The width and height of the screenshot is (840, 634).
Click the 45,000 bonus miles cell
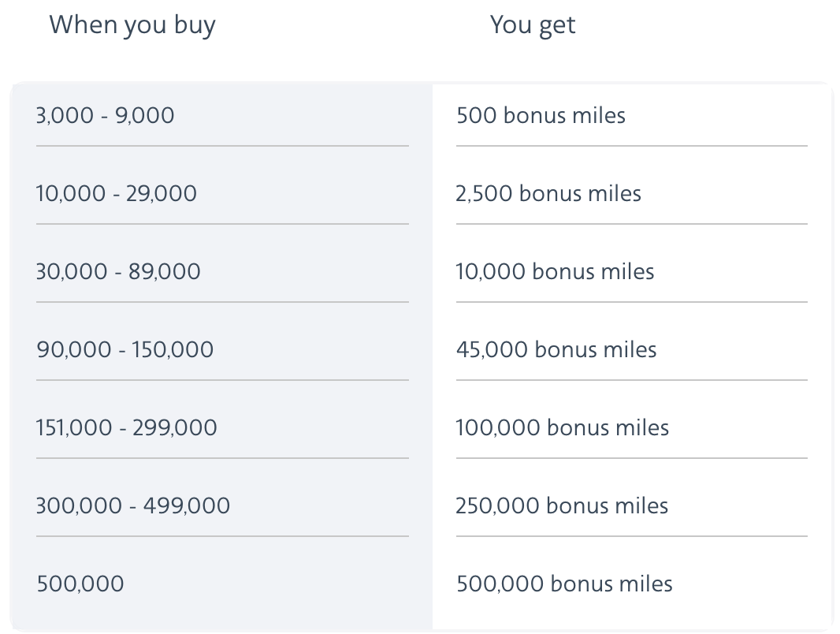pyautogui.click(x=556, y=349)
